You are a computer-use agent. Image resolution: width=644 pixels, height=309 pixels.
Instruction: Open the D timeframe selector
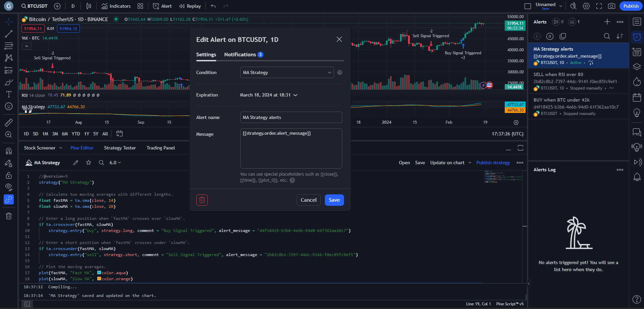click(73, 6)
